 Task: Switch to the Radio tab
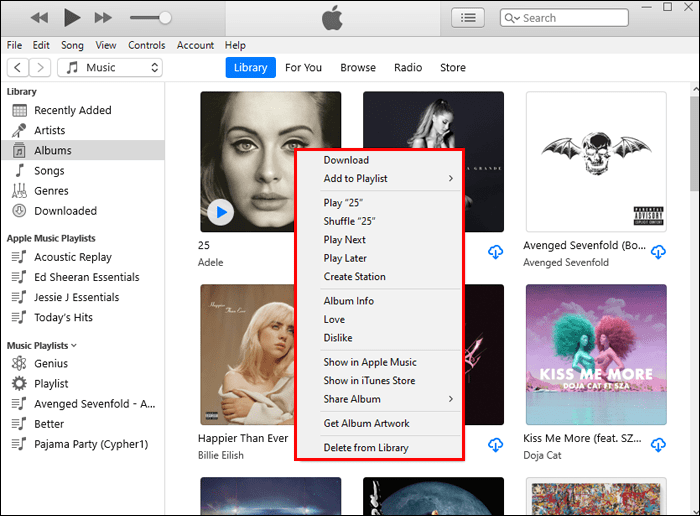pyautogui.click(x=408, y=67)
